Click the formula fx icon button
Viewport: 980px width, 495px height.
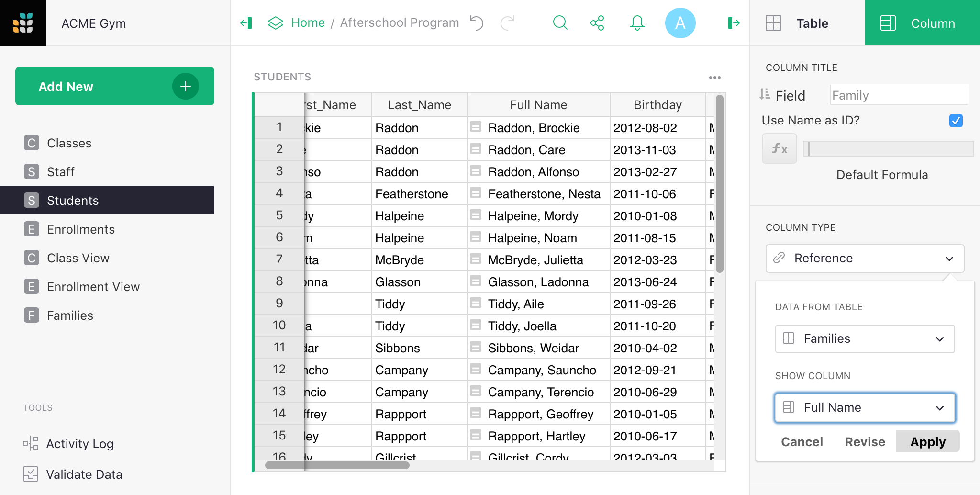click(x=779, y=149)
